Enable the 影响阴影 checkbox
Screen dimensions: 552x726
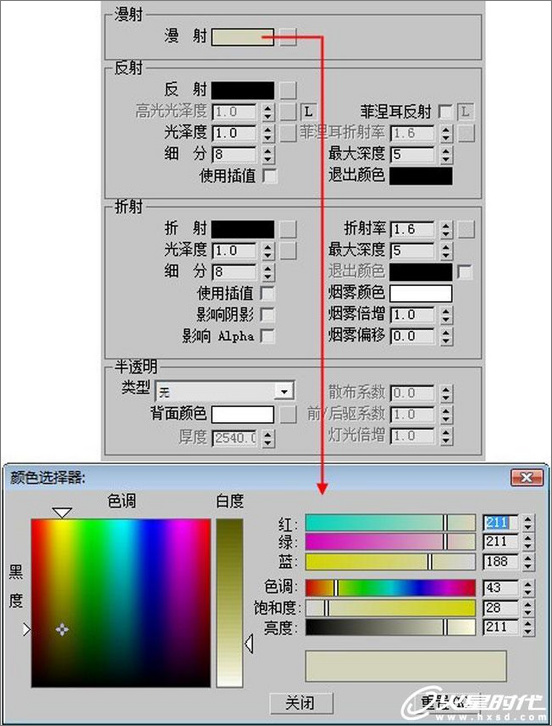(x=268, y=315)
